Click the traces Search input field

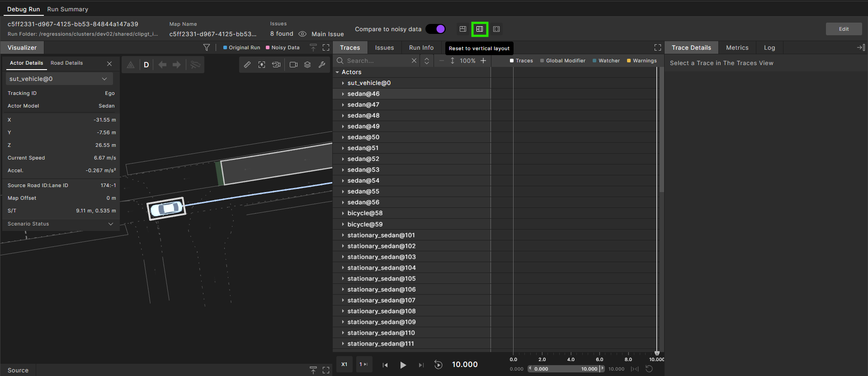(377, 61)
